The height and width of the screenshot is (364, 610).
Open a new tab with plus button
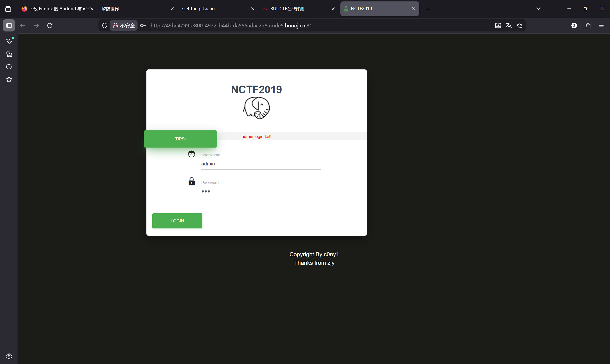[x=428, y=9]
